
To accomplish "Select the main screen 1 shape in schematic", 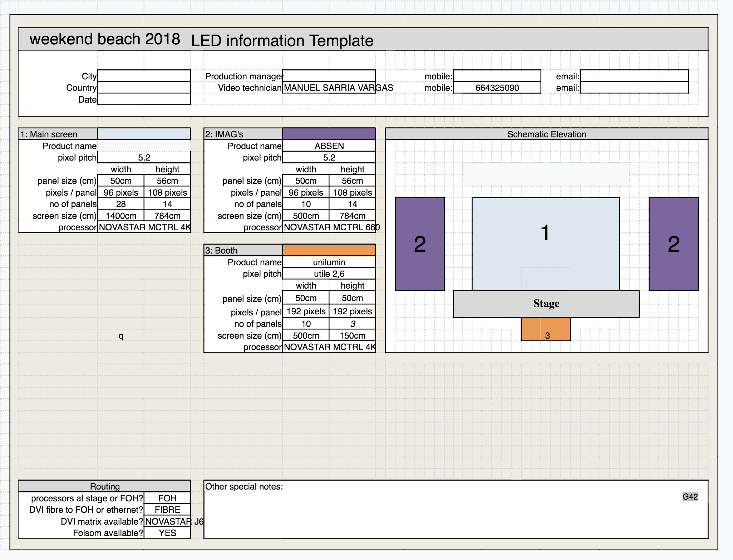I will tap(545, 244).
